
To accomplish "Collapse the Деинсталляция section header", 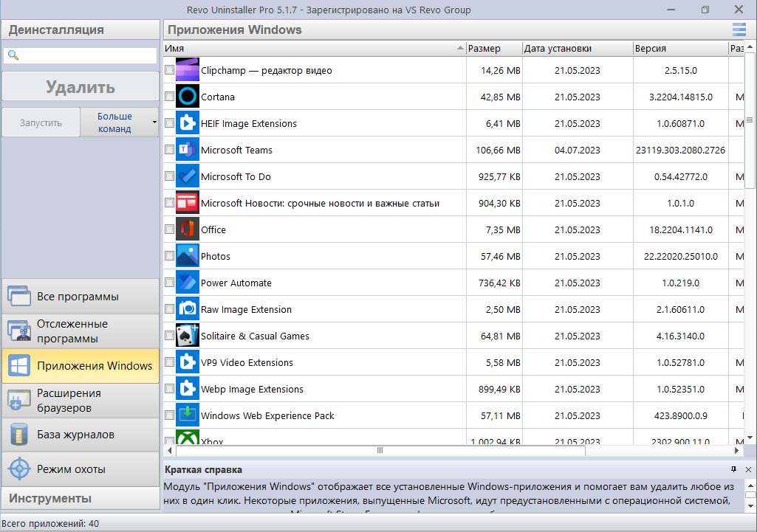I will tap(81, 30).
